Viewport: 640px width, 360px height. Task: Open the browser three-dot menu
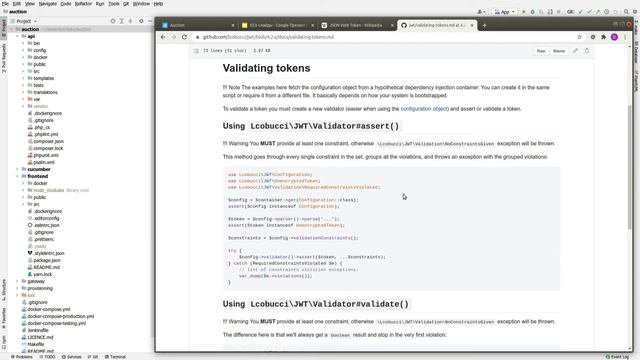625,37
